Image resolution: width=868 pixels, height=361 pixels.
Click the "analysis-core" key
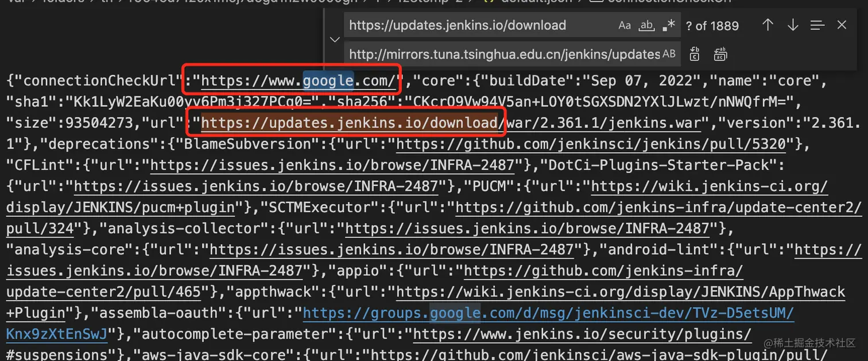(x=69, y=250)
